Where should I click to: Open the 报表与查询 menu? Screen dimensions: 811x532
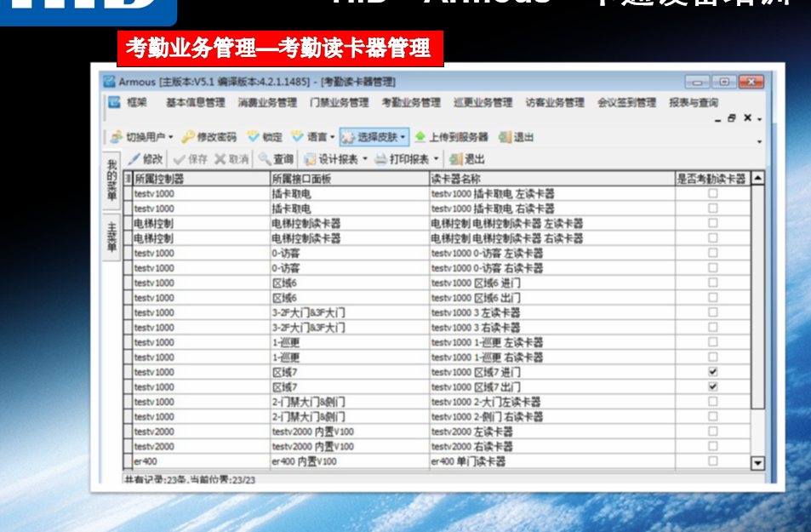[x=694, y=102]
